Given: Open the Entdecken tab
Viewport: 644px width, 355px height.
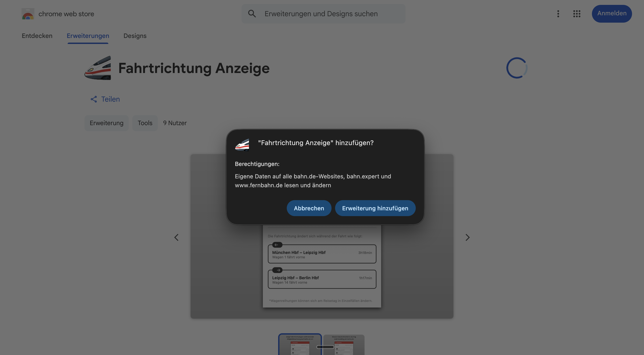Looking at the screenshot, I should [x=37, y=36].
